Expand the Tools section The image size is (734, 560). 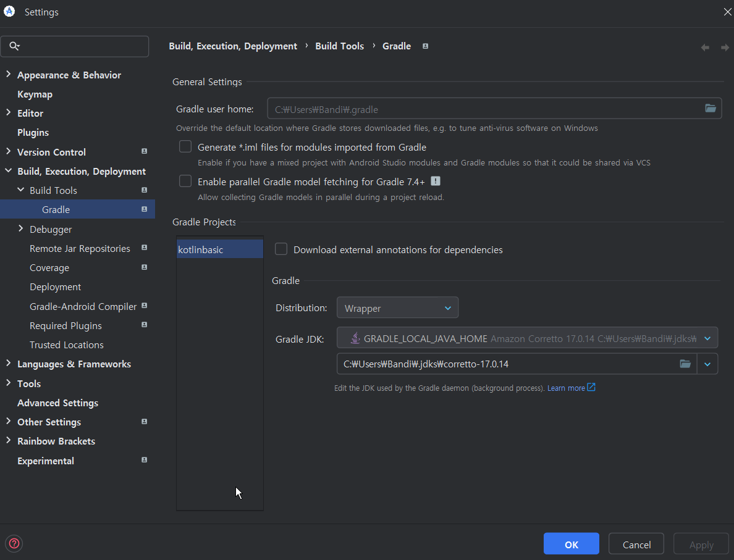click(8, 383)
